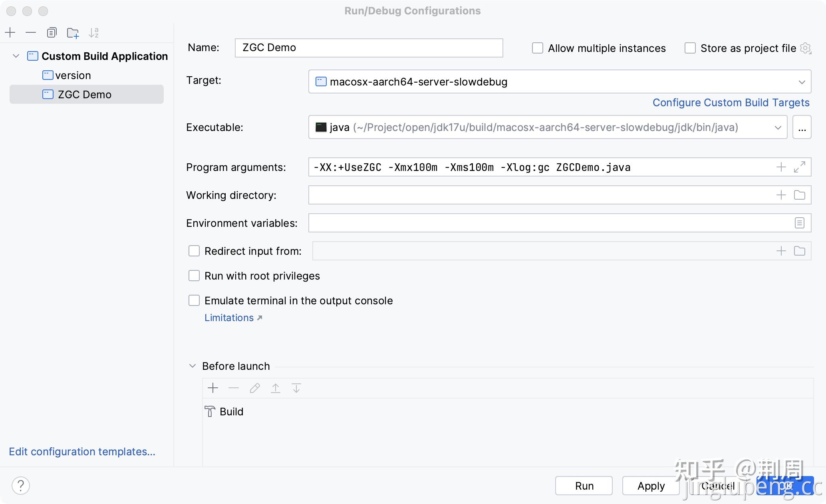Create a new configuration folder
This screenshot has width=826, height=504.
[x=73, y=33]
